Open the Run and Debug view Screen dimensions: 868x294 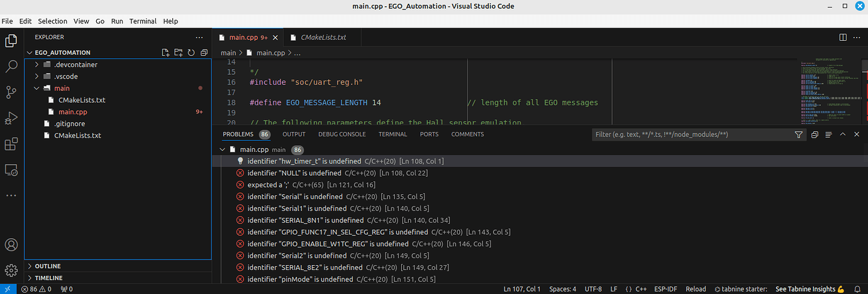11,118
